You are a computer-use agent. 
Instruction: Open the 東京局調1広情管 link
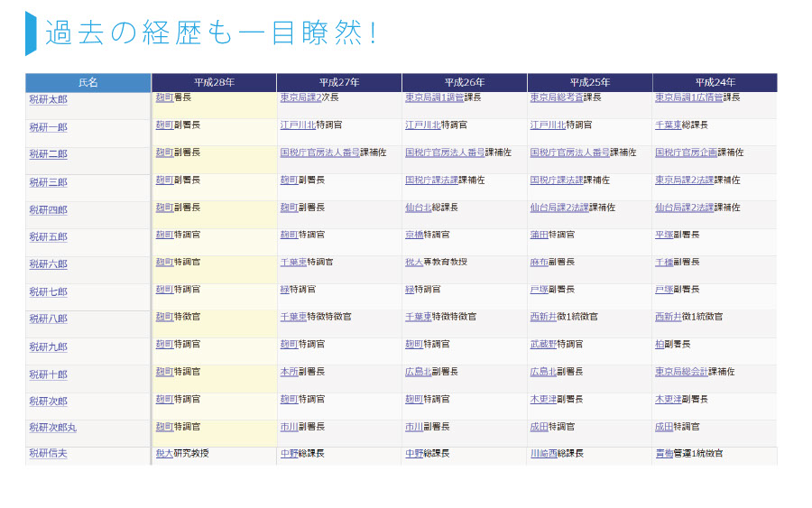point(688,97)
